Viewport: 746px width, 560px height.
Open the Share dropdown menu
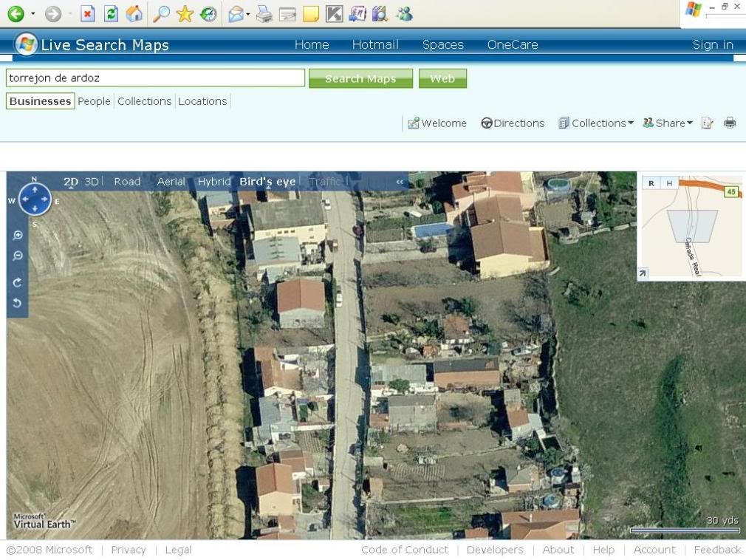click(668, 123)
